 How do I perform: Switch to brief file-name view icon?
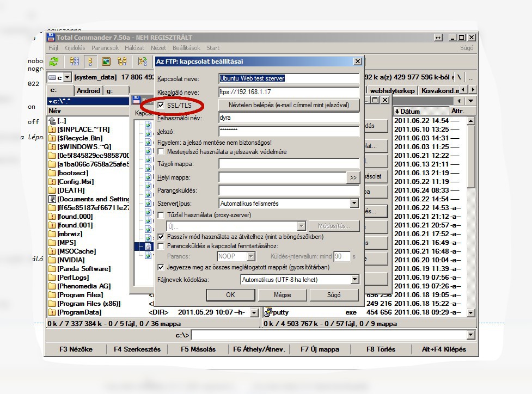(x=74, y=61)
